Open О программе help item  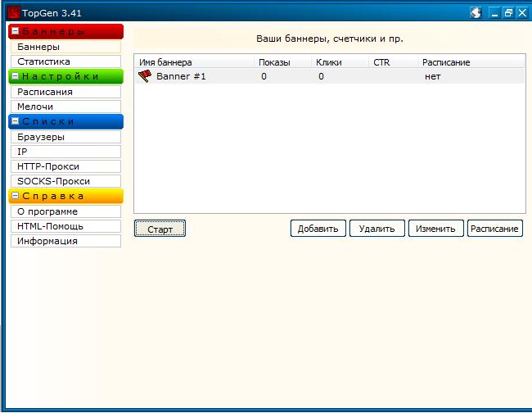click(65, 211)
